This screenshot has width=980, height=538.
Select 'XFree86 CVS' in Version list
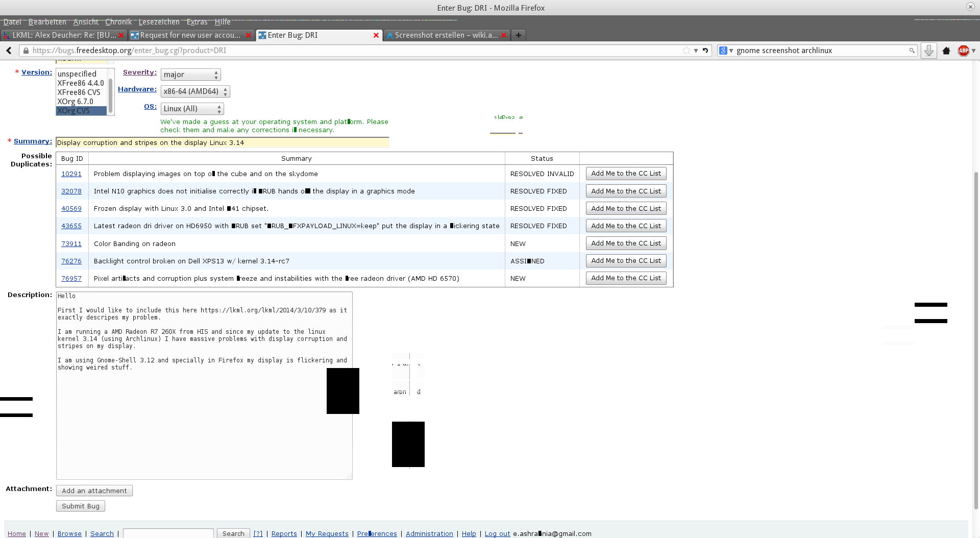(x=81, y=92)
